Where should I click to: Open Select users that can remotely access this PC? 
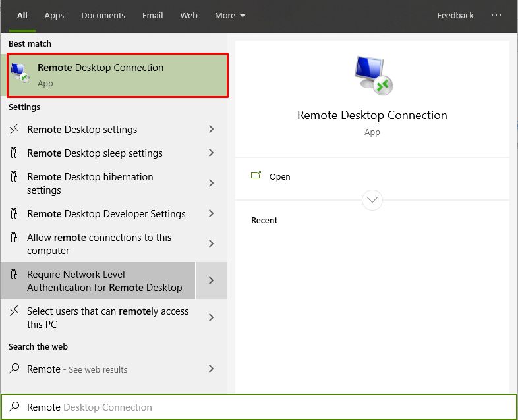[98, 317]
